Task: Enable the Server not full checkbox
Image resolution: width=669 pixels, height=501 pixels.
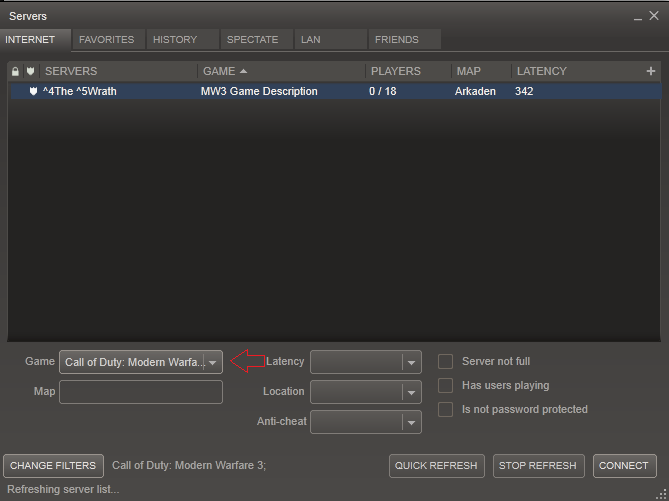Action: (446, 362)
